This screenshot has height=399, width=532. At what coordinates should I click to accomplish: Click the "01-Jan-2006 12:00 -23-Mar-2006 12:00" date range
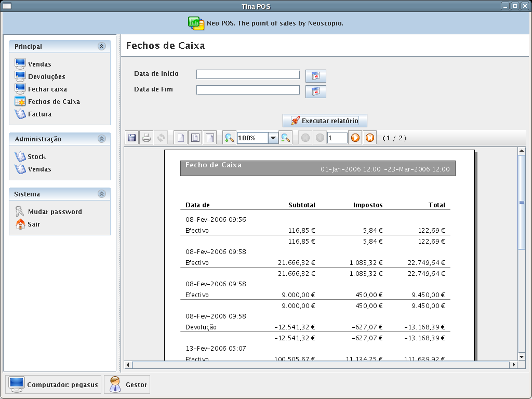pyautogui.click(x=385, y=169)
